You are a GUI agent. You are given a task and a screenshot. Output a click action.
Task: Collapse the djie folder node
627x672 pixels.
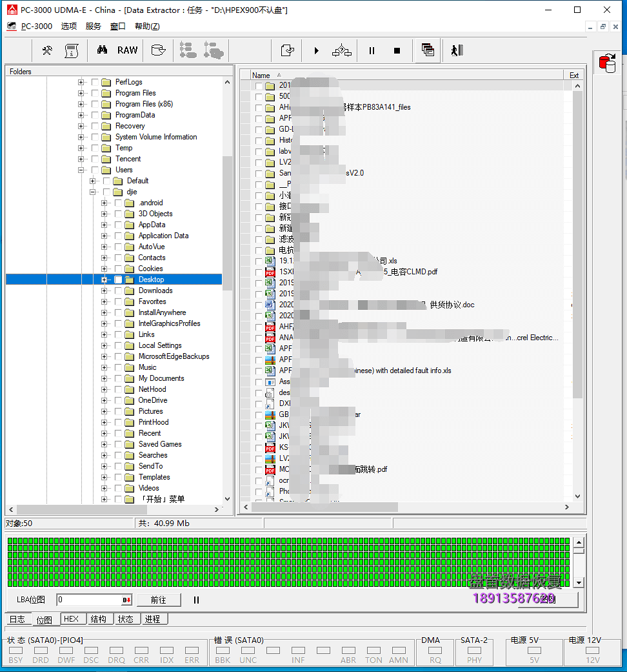point(92,192)
